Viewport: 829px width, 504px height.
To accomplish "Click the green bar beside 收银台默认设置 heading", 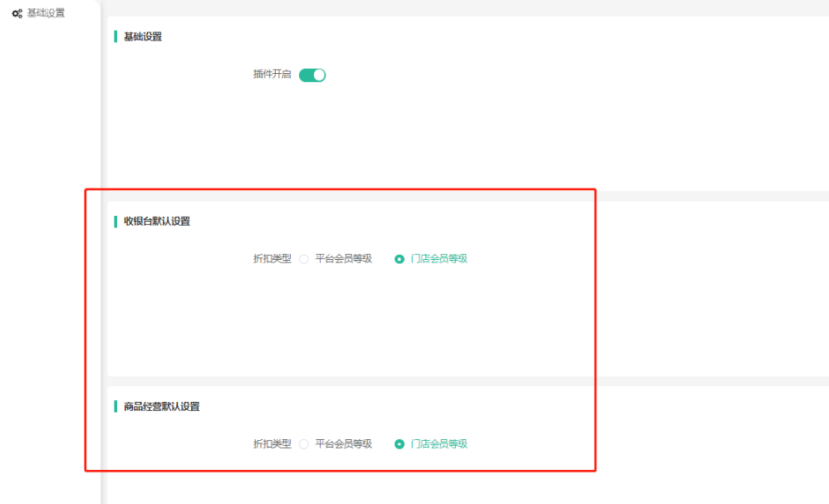I will [115, 221].
